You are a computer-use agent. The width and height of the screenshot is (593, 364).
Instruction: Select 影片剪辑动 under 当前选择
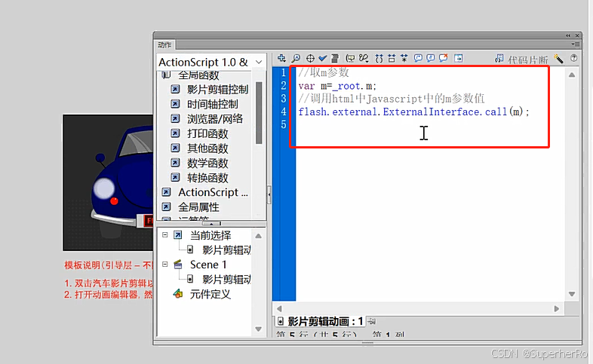point(226,250)
